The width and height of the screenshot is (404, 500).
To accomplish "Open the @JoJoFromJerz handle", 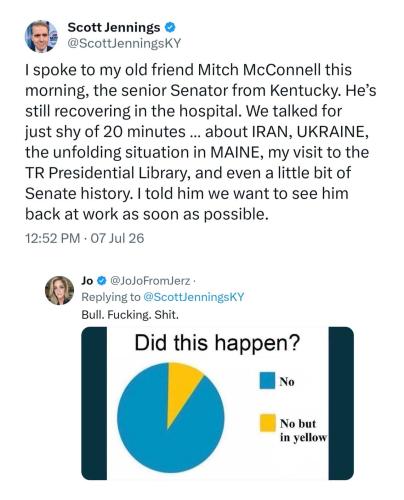I will [x=150, y=281].
